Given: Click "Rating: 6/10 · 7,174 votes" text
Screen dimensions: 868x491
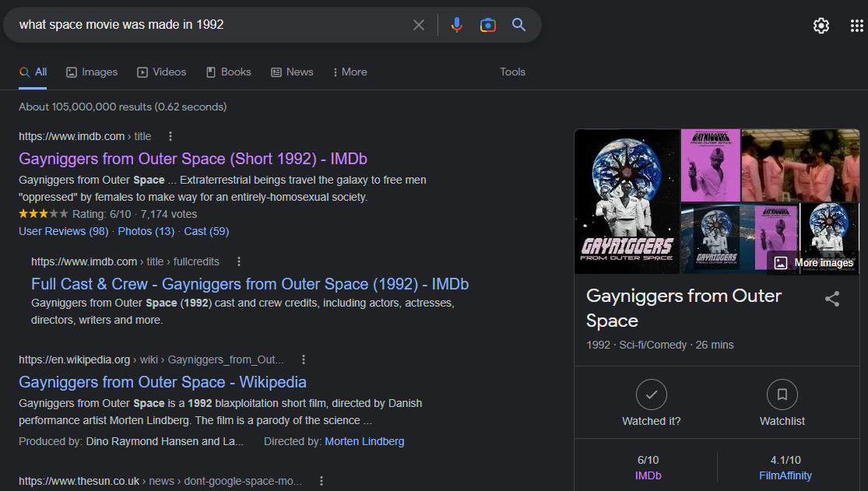Looking at the screenshot, I should pos(135,214).
